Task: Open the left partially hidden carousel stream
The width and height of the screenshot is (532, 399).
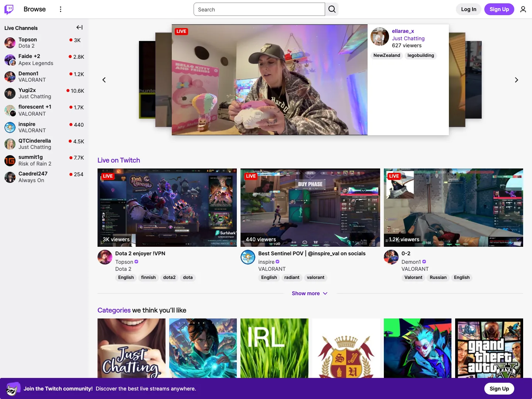Action: pos(163,80)
